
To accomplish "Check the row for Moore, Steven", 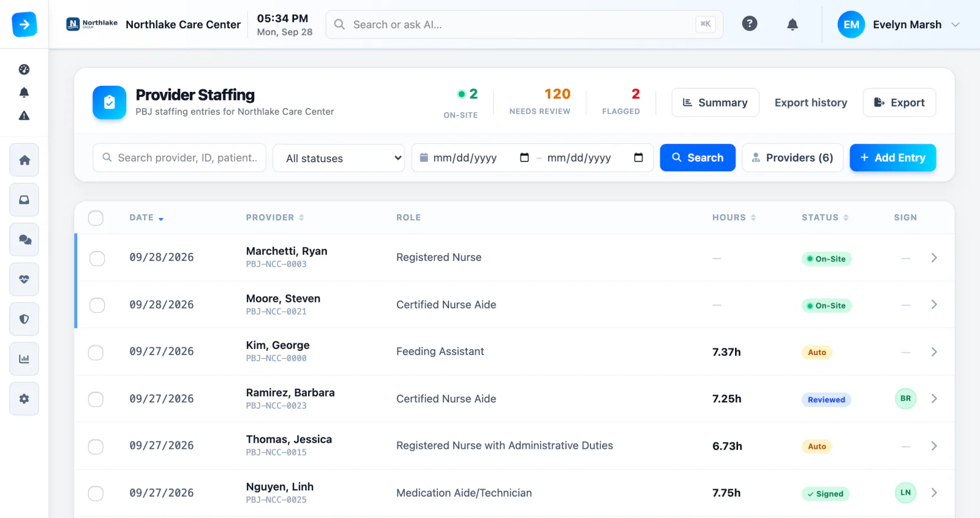I will tap(97, 305).
